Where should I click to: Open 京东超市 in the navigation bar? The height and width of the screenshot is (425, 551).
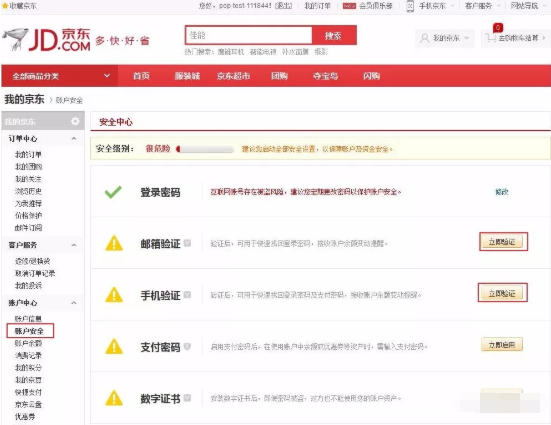[233, 76]
